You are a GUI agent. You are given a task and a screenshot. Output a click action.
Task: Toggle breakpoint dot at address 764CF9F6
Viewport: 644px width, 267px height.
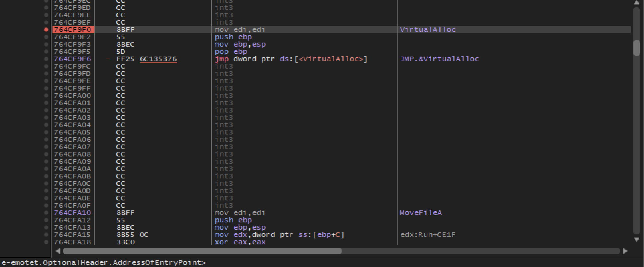pos(46,59)
